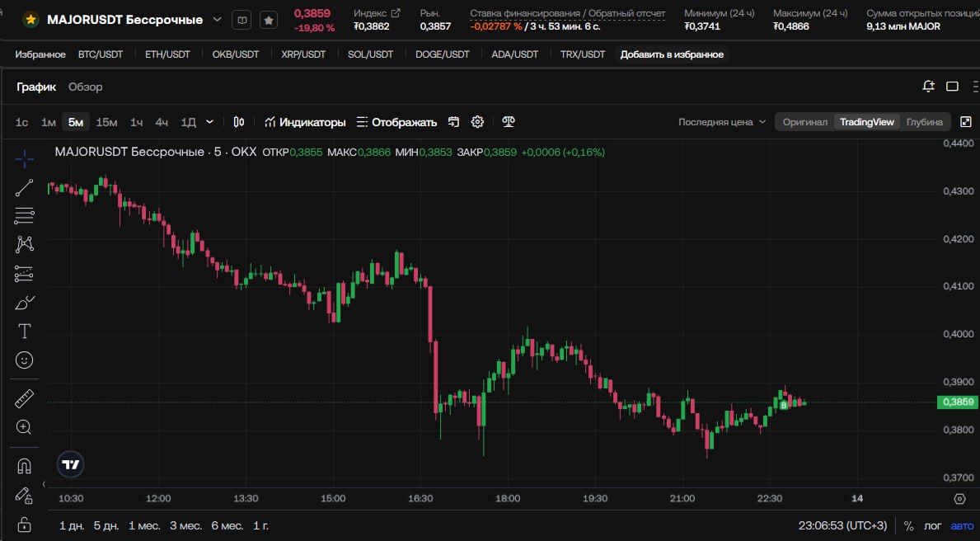Open the index external link icon

pos(396,12)
